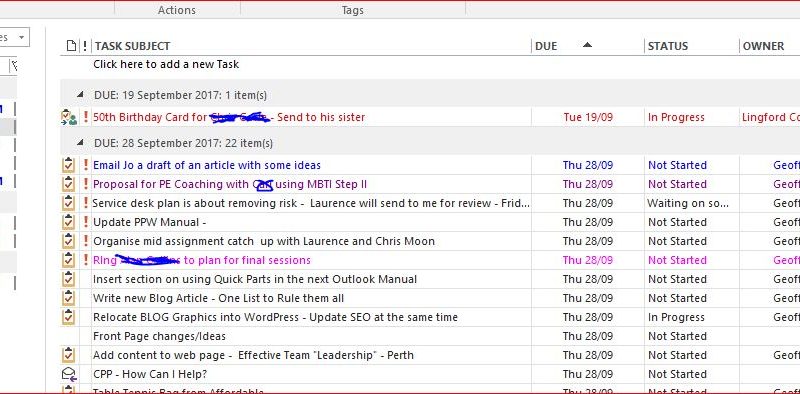
Task: Click the assigned task icon for Birthday Card
Action: pyautogui.click(x=68, y=117)
